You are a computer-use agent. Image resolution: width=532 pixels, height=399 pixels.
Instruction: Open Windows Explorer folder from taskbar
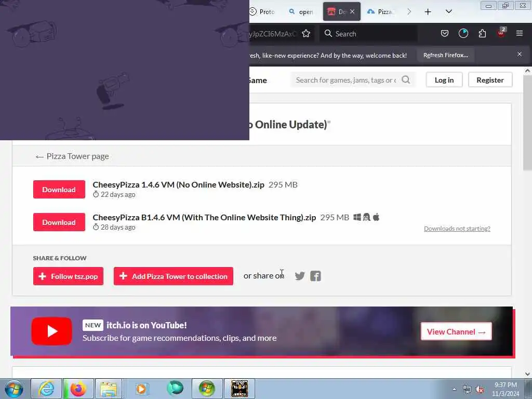pos(109,389)
